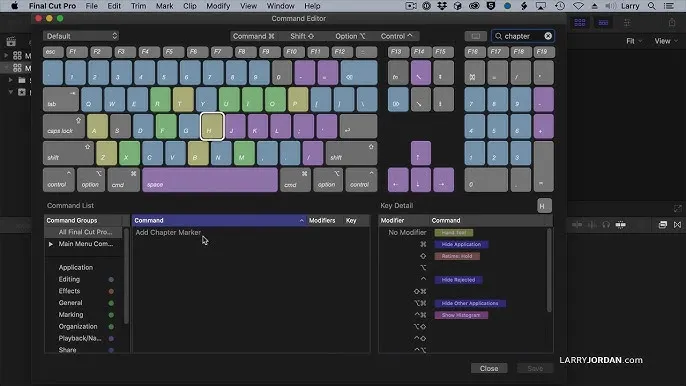Open the Modify menu
The height and width of the screenshot is (386, 686).
pyautogui.click(x=218, y=6)
